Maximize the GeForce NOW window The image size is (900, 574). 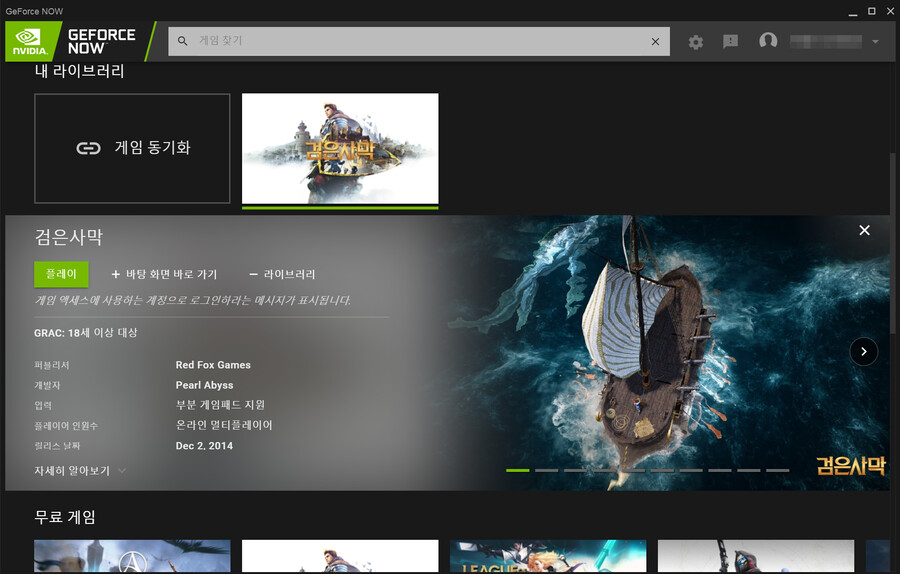pyautogui.click(x=871, y=11)
